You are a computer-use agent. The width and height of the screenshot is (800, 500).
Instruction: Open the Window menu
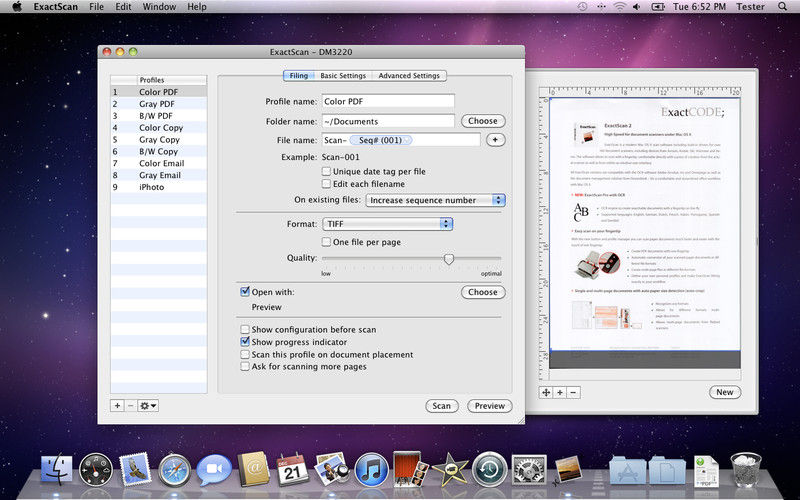point(159,7)
